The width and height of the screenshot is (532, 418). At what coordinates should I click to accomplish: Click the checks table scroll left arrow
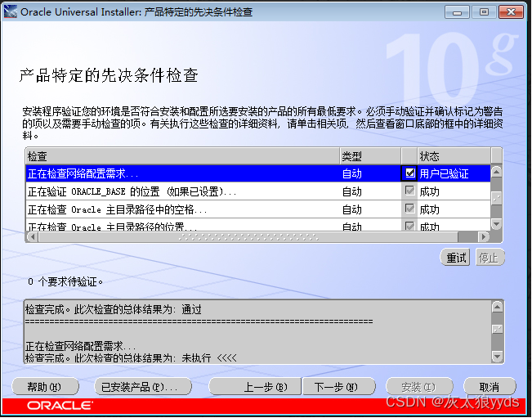tap(32, 236)
